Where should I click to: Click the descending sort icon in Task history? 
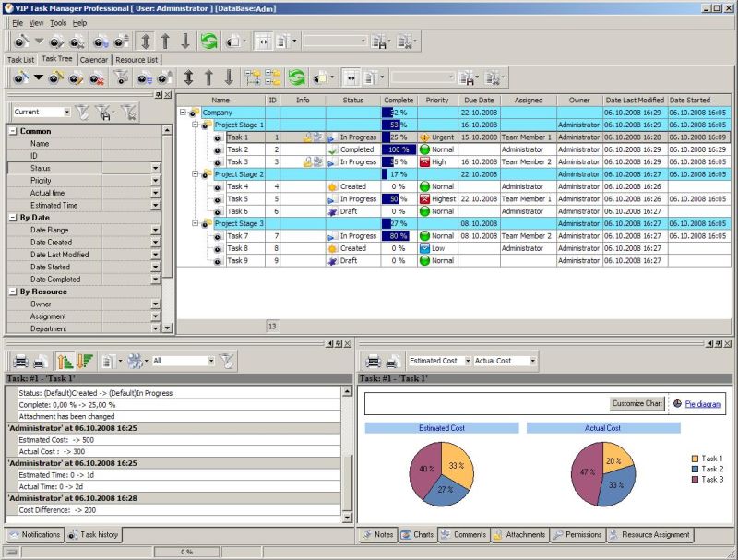pyautogui.click(x=84, y=361)
